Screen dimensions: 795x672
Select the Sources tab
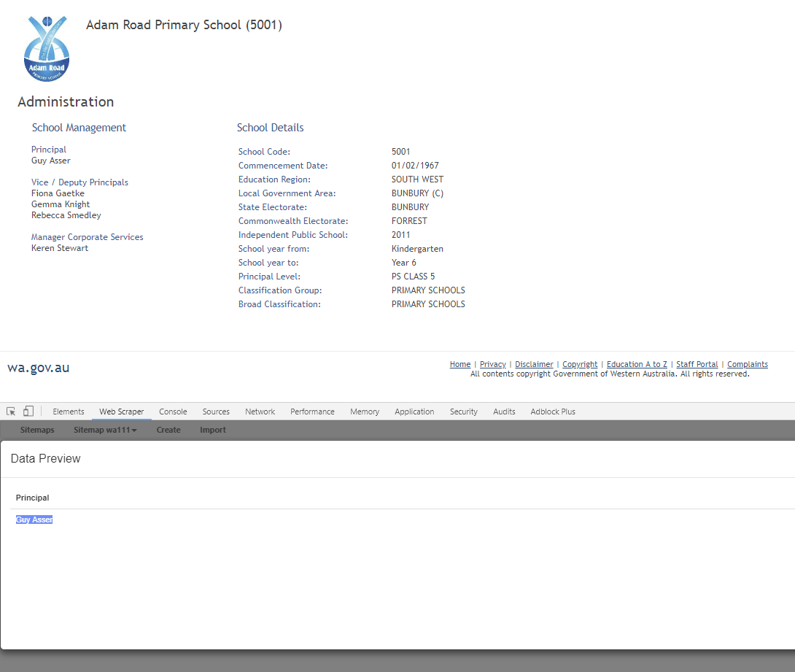216,412
